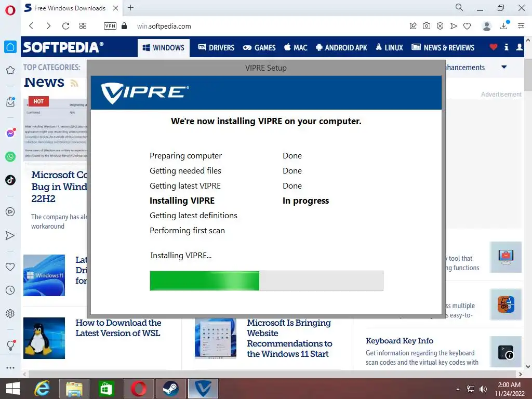Image resolution: width=532 pixels, height=399 pixels.
Task: Click the Windows 11 article thumbnail
Action: [44, 275]
